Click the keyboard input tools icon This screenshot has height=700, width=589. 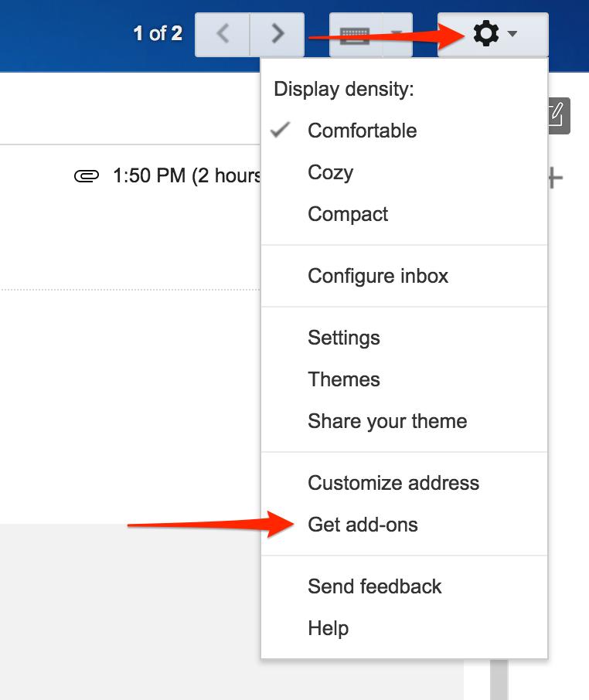click(356, 34)
